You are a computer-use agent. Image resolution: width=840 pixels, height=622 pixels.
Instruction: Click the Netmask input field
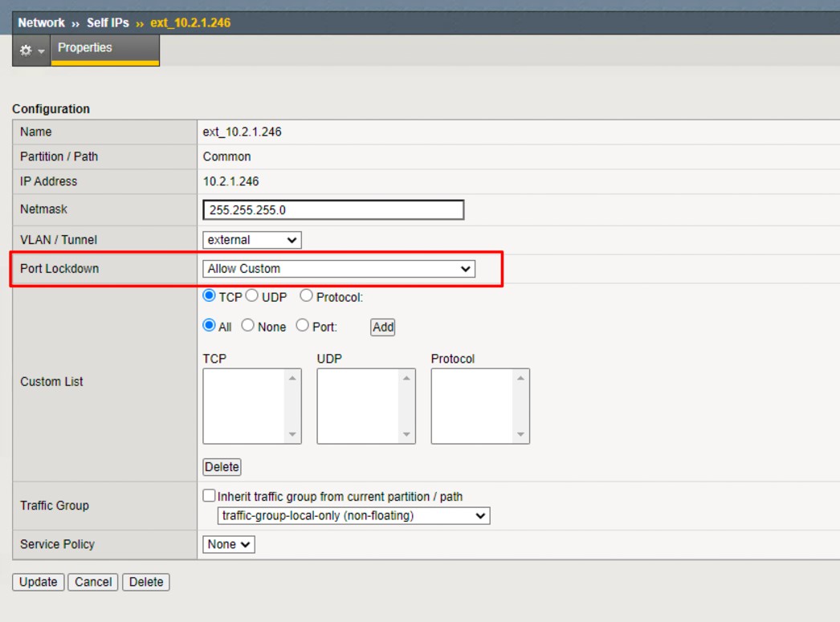pos(333,210)
